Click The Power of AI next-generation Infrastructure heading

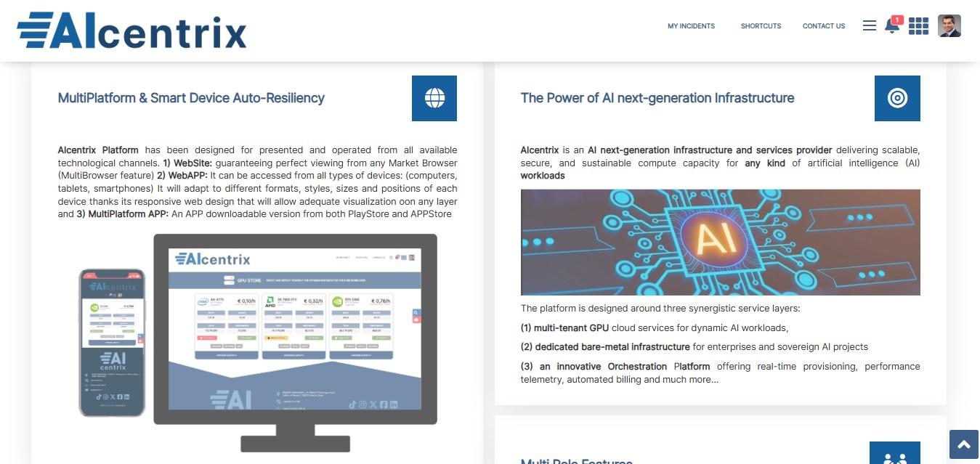(x=657, y=98)
